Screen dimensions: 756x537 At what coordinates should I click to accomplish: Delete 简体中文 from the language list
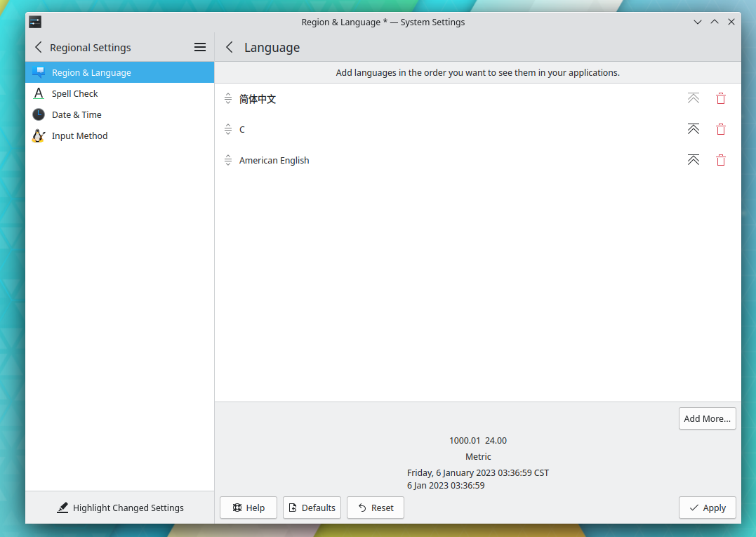[721, 98]
